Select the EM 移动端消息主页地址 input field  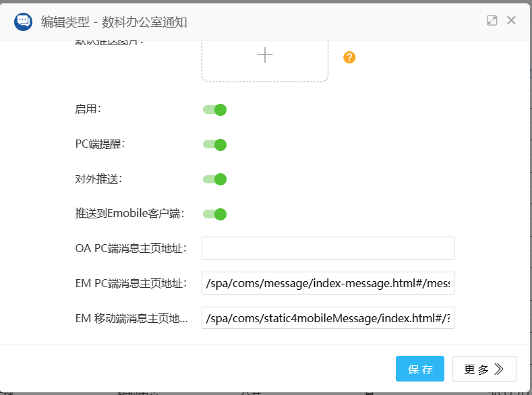(x=328, y=318)
